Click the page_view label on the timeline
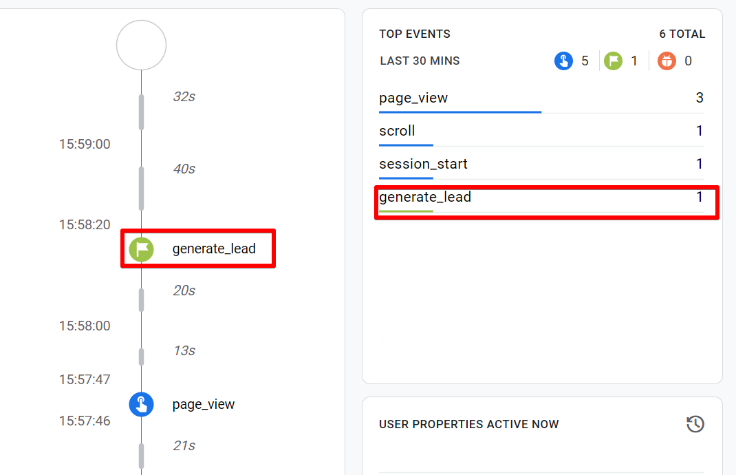736x475 pixels. click(203, 404)
